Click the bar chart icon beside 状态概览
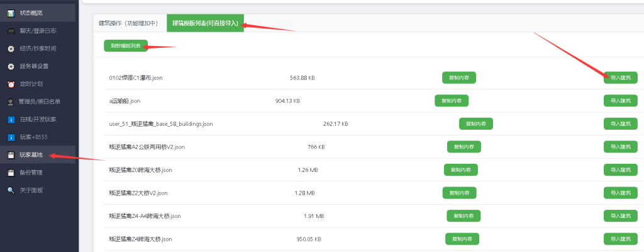Image resolution: width=644 pixels, height=252 pixels. [11, 13]
